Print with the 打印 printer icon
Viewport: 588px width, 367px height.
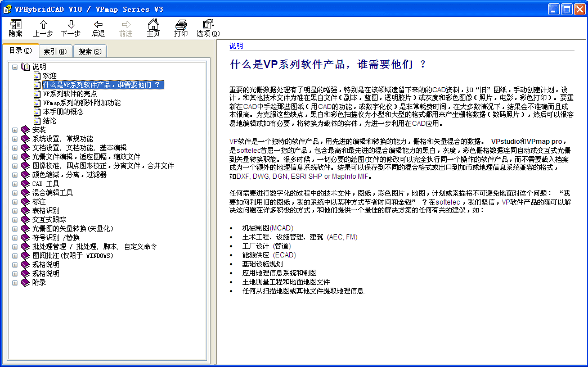(181, 25)
